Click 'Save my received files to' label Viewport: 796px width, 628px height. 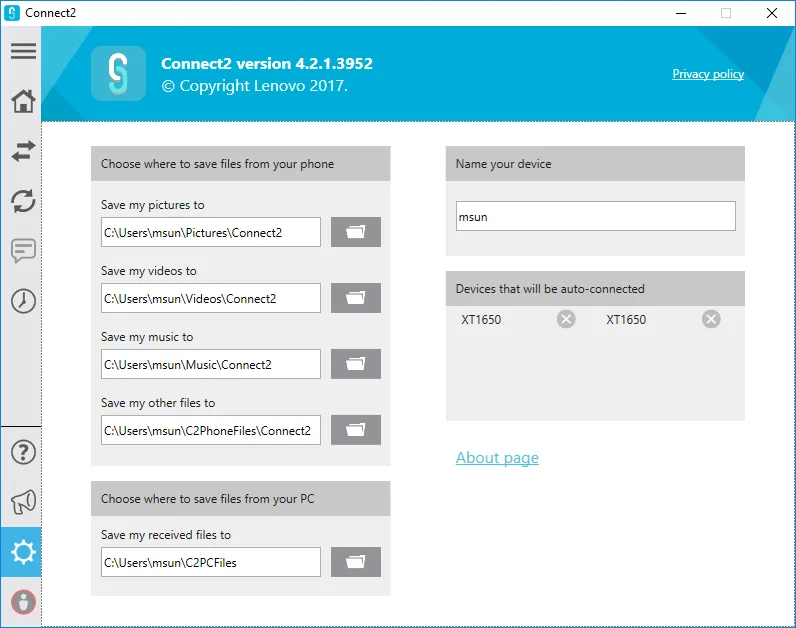click(x=166, y=535)
